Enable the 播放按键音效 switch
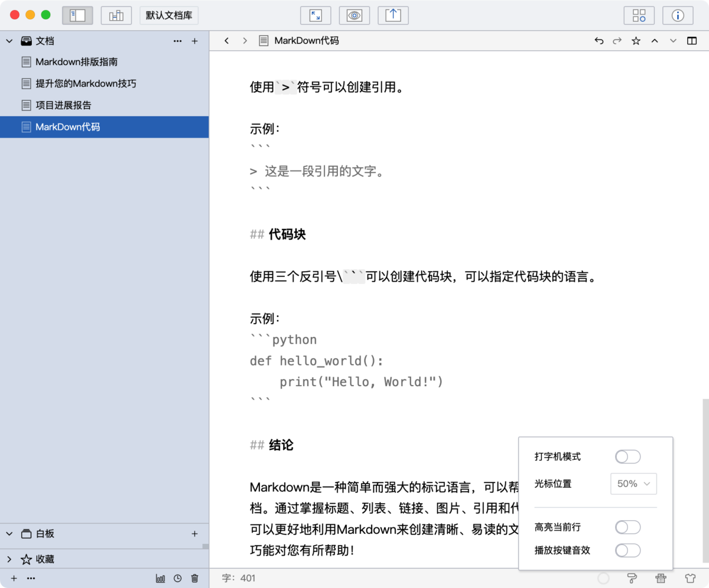The width and height of the screenshot is (709, 588). [x=627, y=550]
